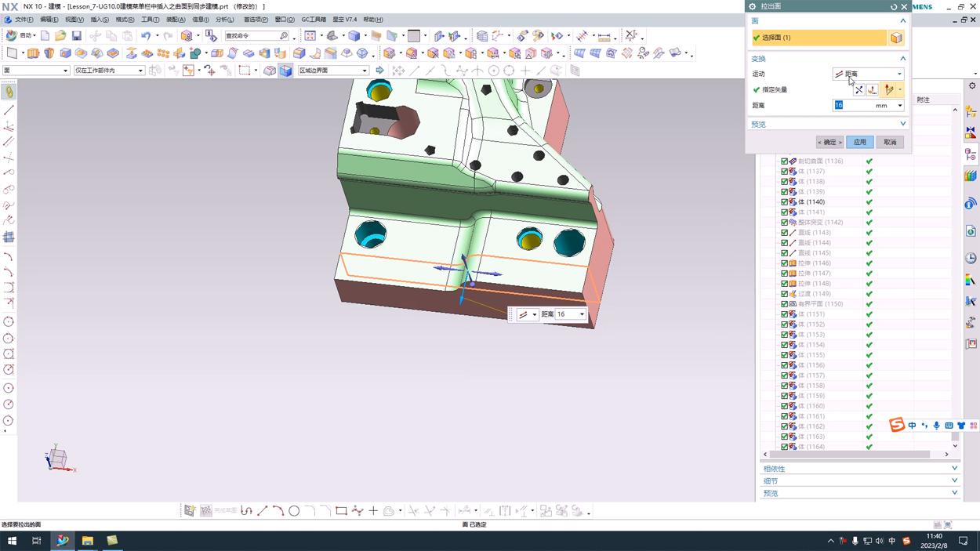The image size is (980, 551).
Task: Click the Pull Face dialog settings gear
Action: coord(753,6)
